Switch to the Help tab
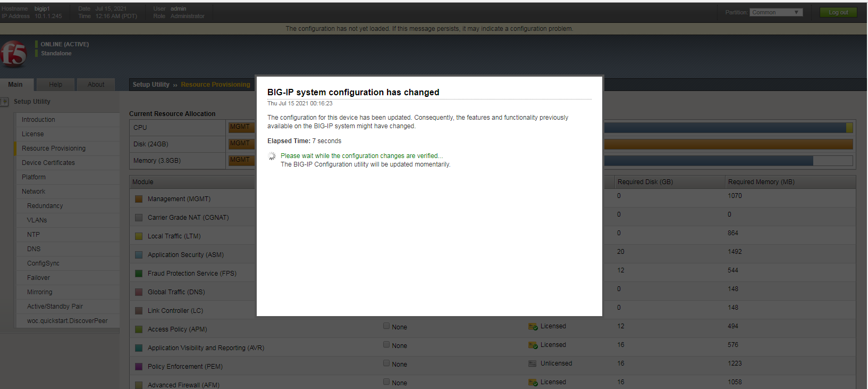The width and height of the screenshot is (868, 389). [55, 85]
